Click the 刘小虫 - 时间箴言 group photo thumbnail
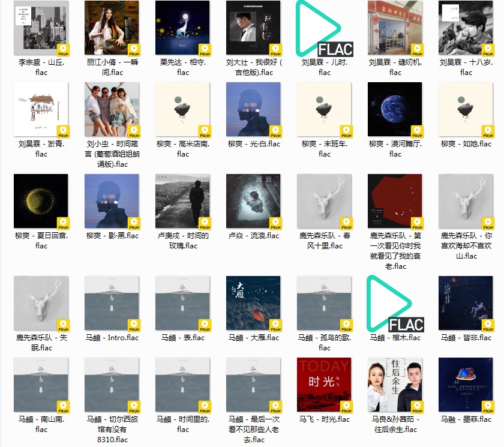 point(112,109)
